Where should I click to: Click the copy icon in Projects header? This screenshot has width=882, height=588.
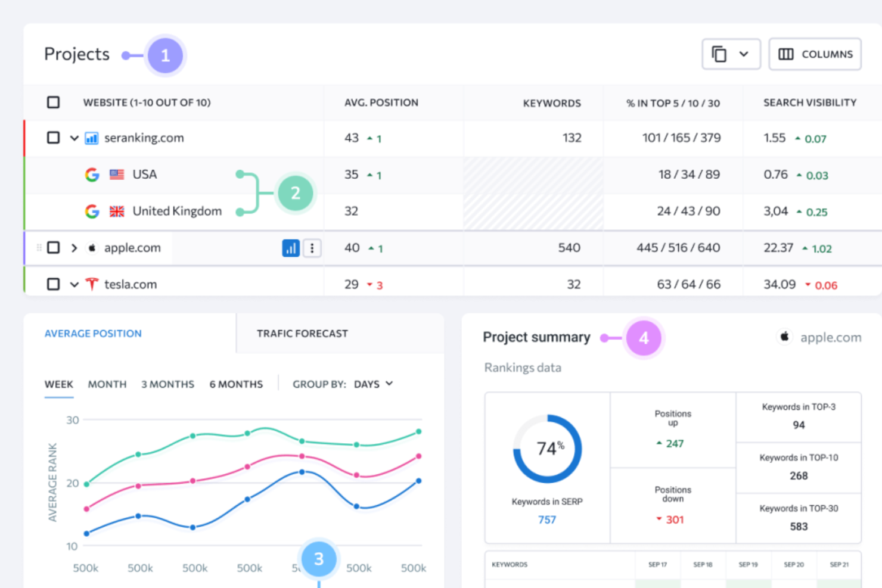point(719,54)
